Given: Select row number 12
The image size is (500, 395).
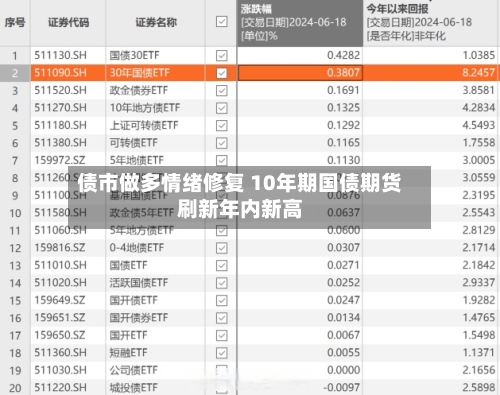Looking at the screenshot, I should (15, 248).
